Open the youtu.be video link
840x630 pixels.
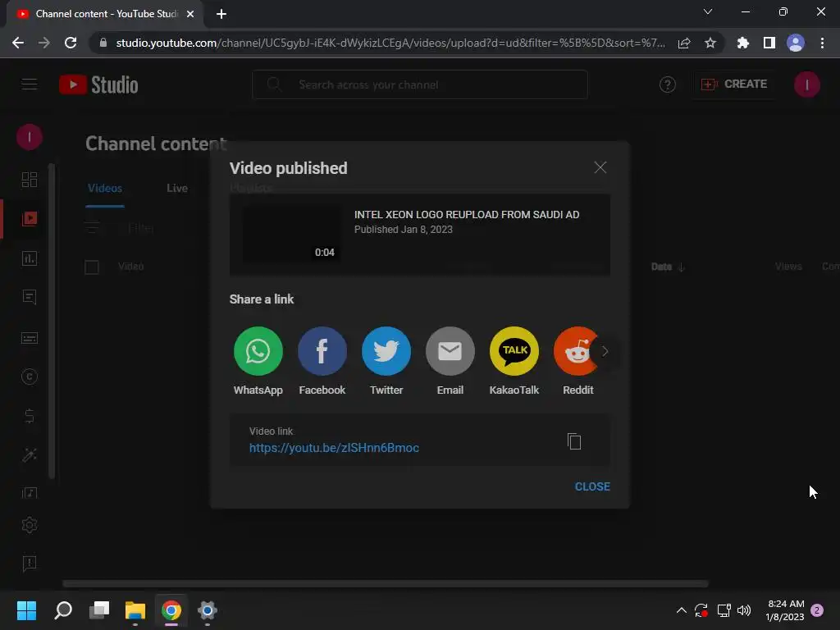coord(334,448)
